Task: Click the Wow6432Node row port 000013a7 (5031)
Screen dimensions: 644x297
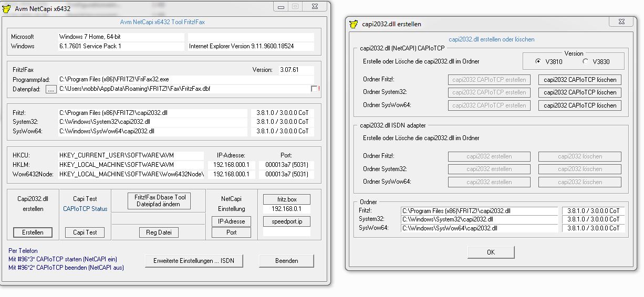Action: pyautogui.click(x=286, y=174)
